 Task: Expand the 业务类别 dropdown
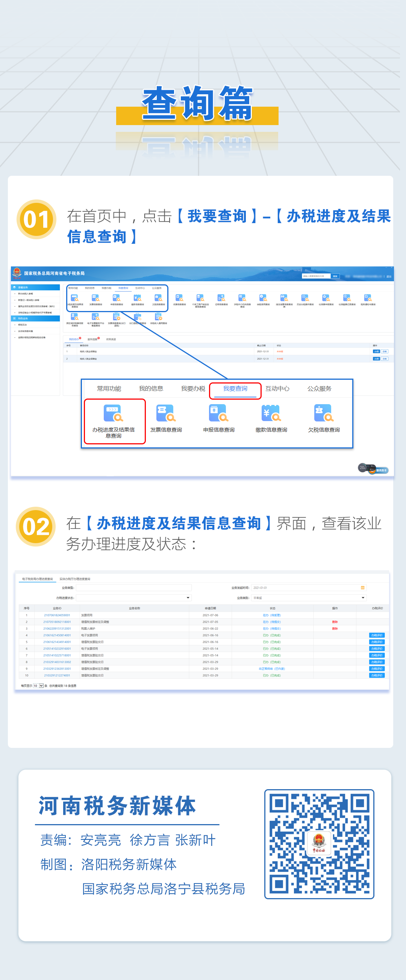(363, 598)
